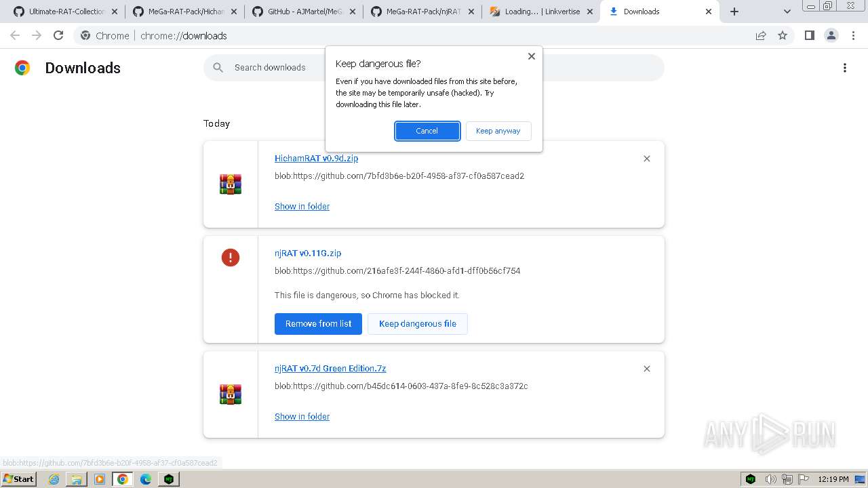The width and height of the screenshot is (868, 488).
Task: Reload the Downloads page
Action: tap(58, 35)
